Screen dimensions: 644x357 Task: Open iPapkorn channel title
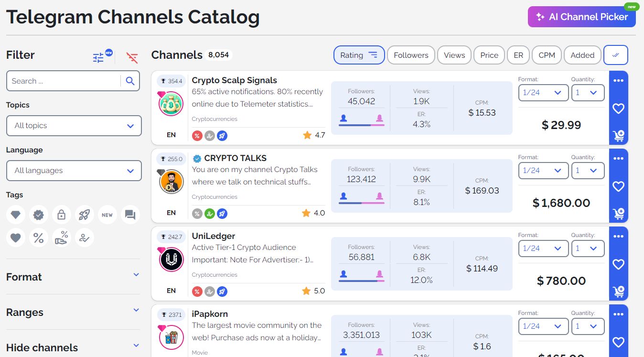pos(209,314)
